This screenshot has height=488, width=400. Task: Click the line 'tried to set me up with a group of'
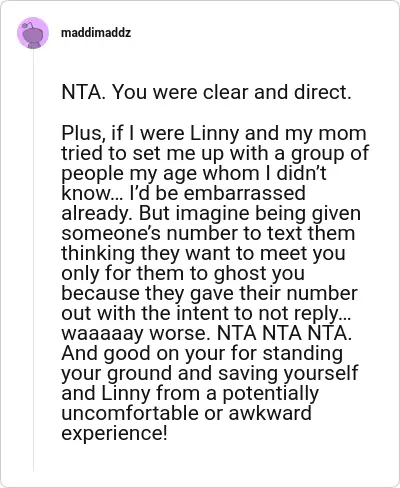pyautogui.click(x=215, y=153)
